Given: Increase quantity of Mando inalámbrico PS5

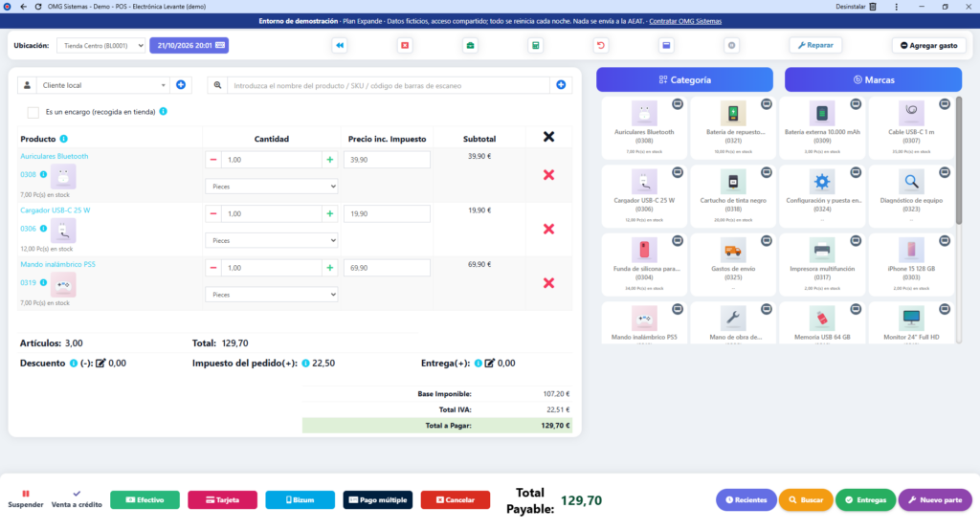Looking at the screenshot, I should [329, 268].
